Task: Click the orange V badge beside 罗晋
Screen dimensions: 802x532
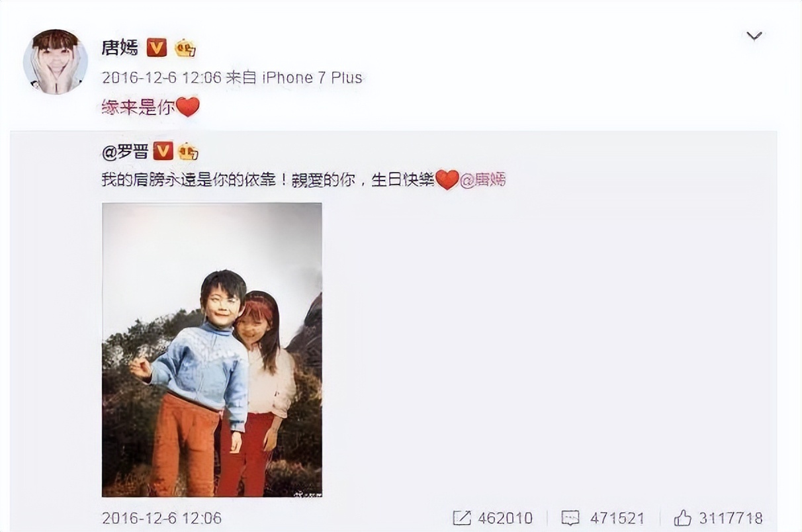Action: [163, 152]
